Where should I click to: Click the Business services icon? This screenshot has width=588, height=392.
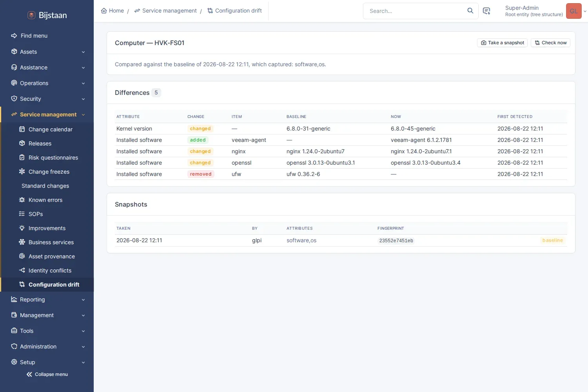coord(22,242)
